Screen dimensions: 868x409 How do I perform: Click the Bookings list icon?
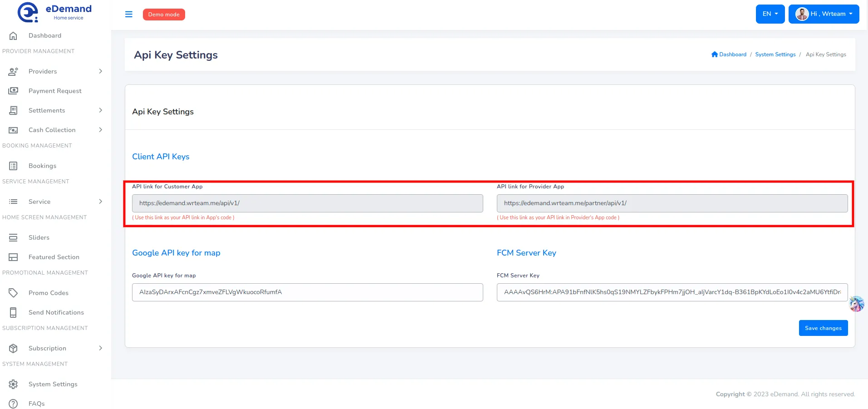[x=13, y=166]
